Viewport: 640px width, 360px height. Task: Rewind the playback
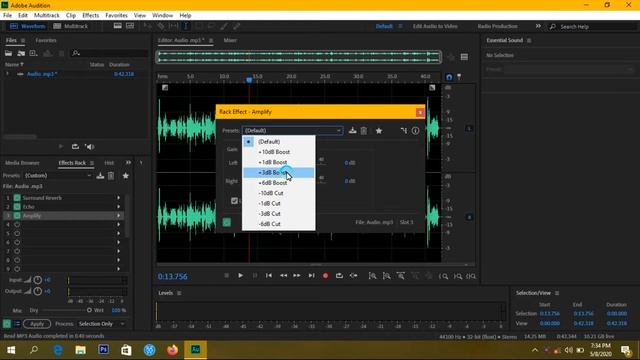click(x=283, y=276)
